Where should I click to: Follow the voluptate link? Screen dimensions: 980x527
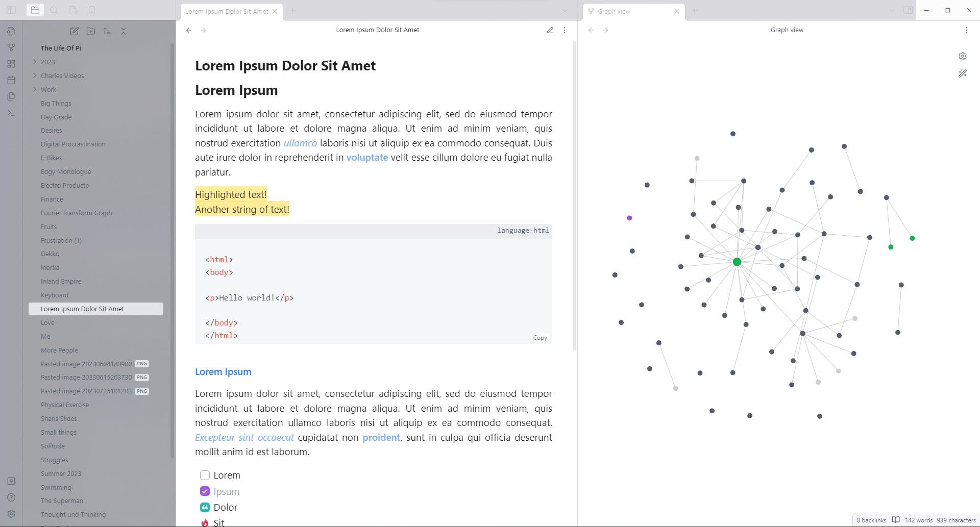367,158
